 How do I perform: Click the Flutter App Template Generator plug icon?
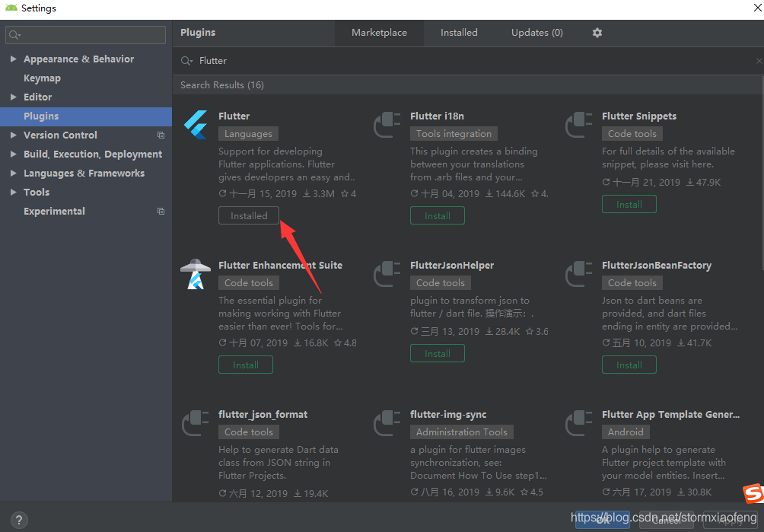579,423
